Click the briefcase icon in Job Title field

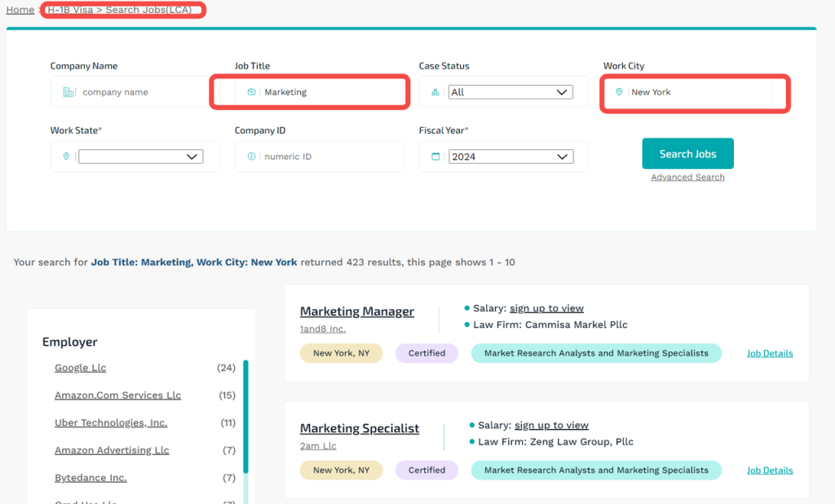point(251,92)
